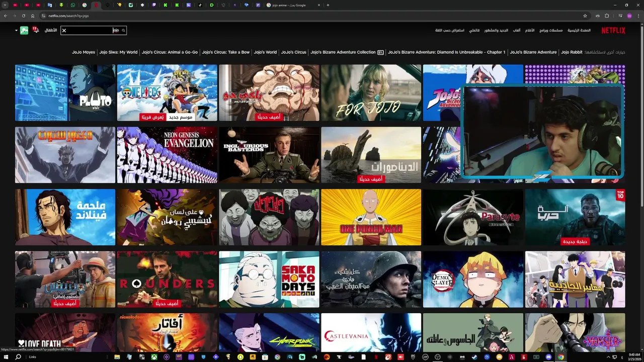Select the JoJo's World suggestion
This screenshot has height=362, width=644.
click(x=265, y=52)
